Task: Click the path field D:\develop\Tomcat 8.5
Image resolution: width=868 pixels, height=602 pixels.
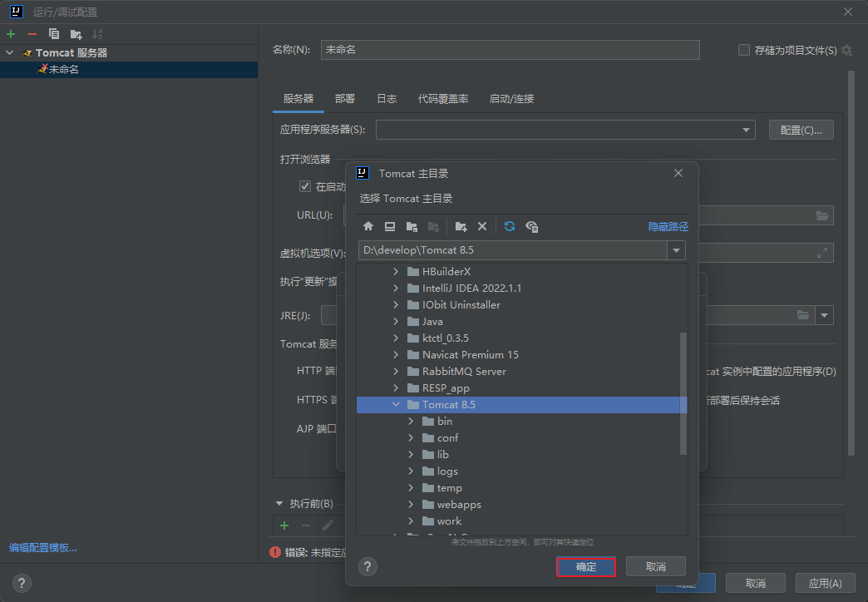Action: pos(513,250)
